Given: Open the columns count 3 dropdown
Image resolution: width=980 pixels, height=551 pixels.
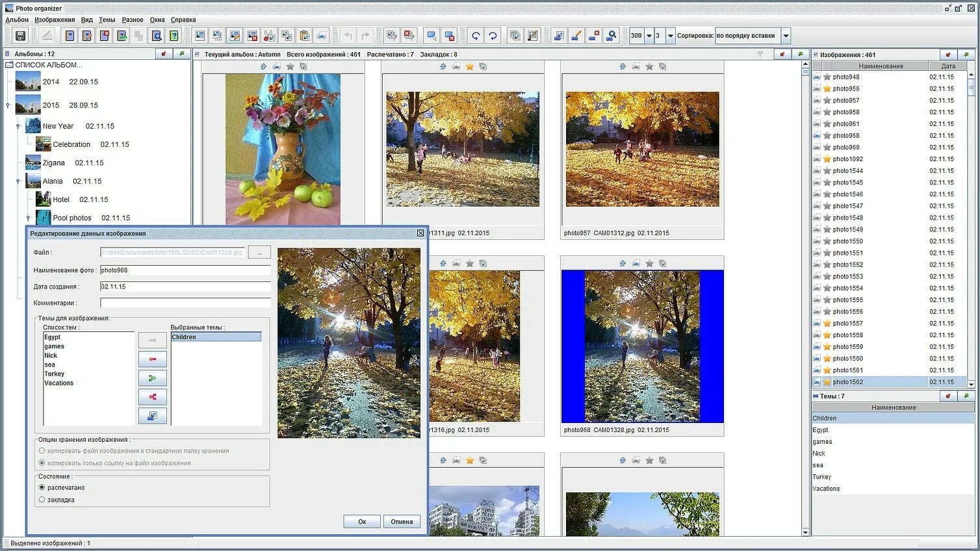Looking at the screenshot, I should click(x=671, y=36).
